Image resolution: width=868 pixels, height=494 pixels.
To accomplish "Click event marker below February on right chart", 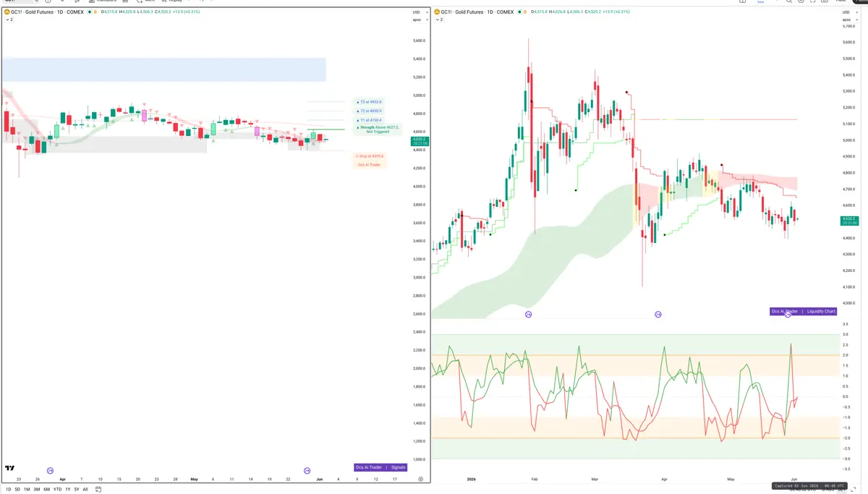I will (x=528, y=314).
